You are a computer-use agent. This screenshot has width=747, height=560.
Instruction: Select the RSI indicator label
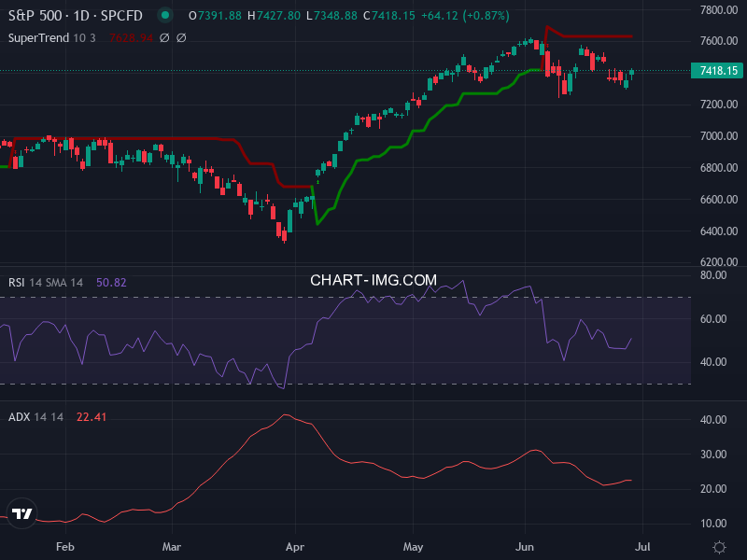(x=16, y=283)
